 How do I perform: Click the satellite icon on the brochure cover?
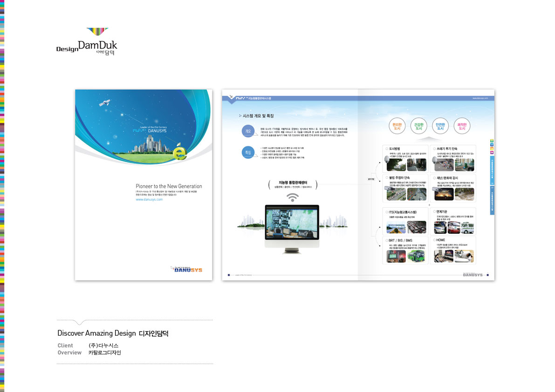click(105, 103)
